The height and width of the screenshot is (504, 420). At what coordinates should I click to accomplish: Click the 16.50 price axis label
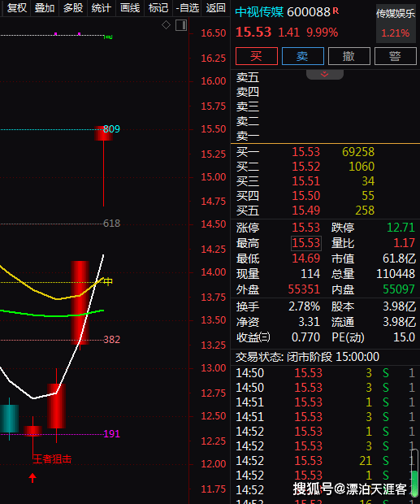tap(213, 33)
